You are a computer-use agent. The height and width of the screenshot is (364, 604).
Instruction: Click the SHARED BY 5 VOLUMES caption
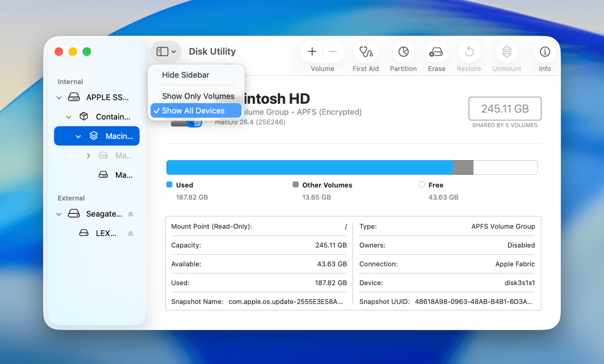[505, 125]
